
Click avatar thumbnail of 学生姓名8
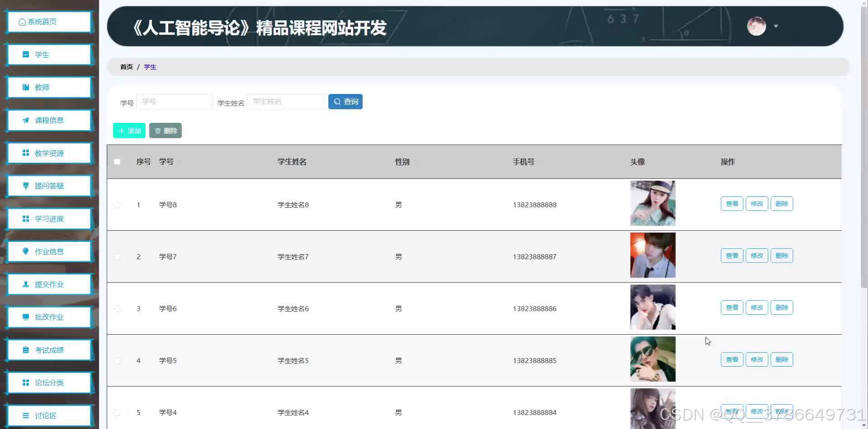pyautogui.click(x=653, y=203)
